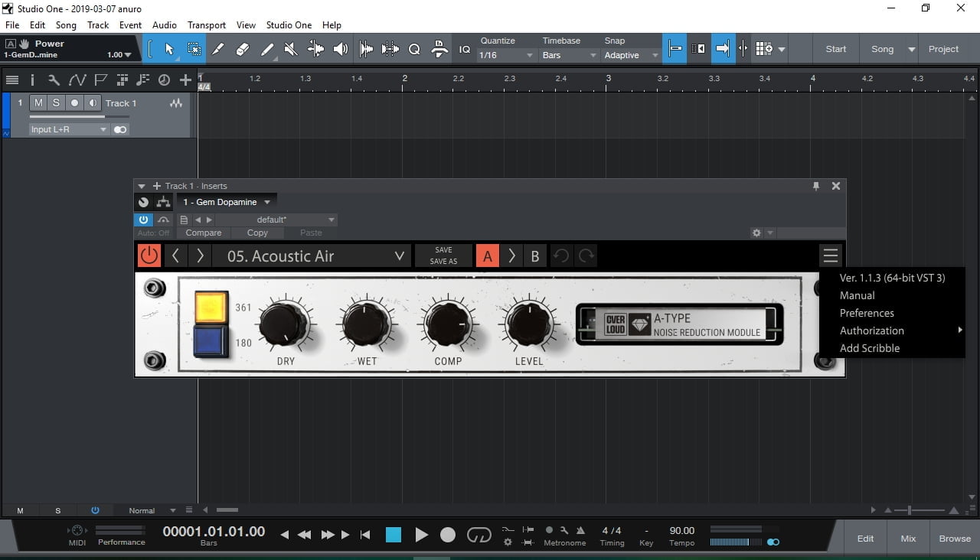Open the Input L+R dropdown
The height and width of the screenshot is (560, 980).
(69, 129)
